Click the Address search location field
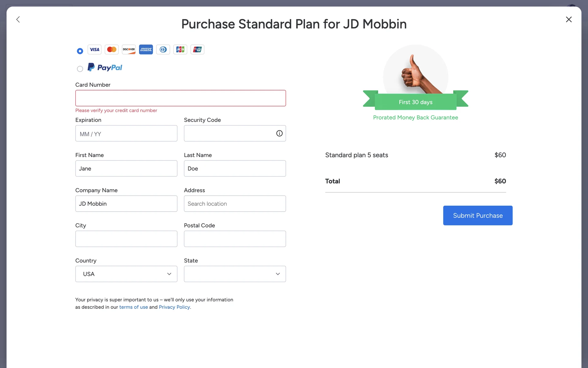This screenshot has height=368, width=588. point(235,204)
